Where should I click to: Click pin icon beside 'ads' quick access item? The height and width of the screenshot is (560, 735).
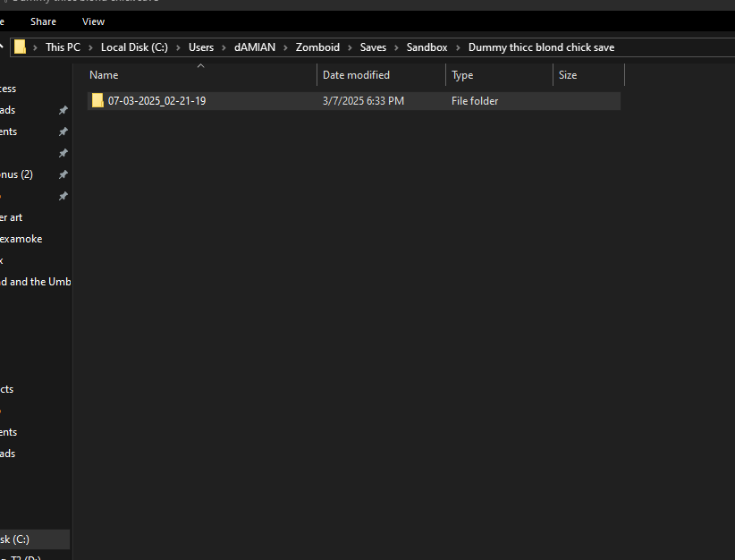63,110
